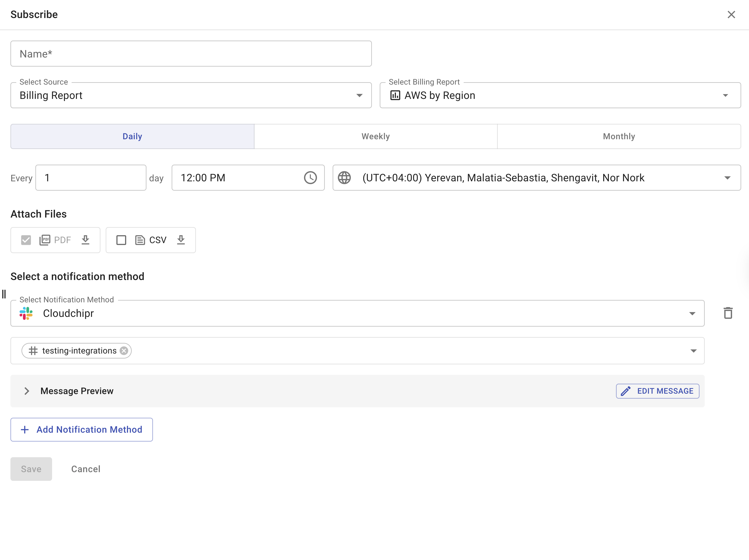
Task: Close the Subscribe dialog
Action: click(731, 15)
